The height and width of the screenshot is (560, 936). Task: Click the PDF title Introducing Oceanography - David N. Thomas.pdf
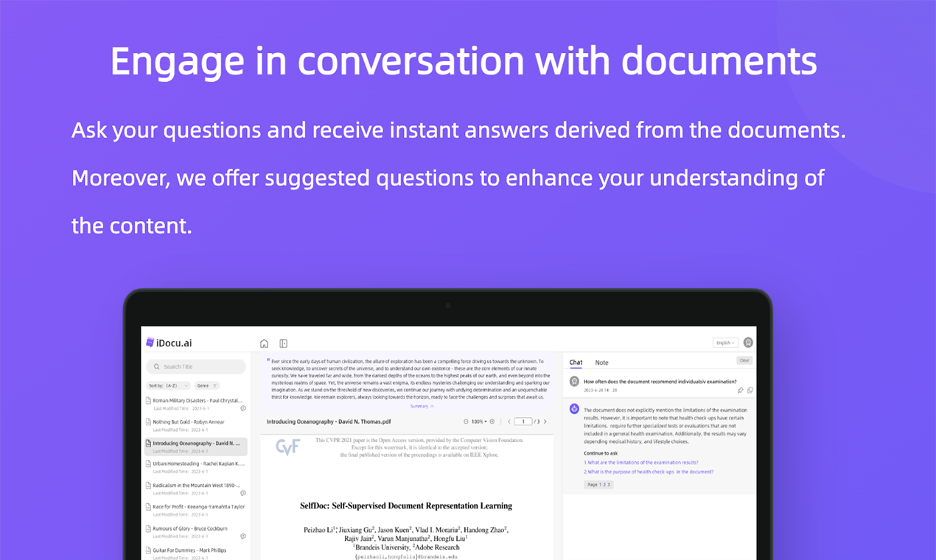tap(329, 421)
